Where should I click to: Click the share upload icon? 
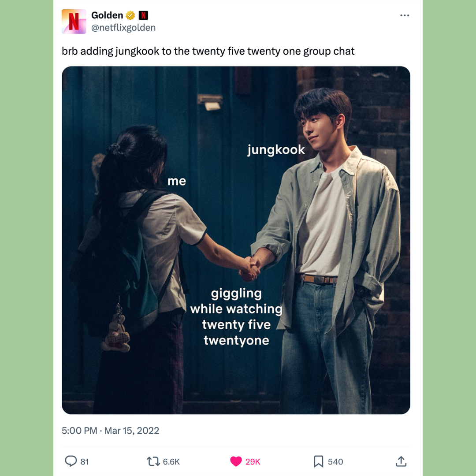(401, 461)
